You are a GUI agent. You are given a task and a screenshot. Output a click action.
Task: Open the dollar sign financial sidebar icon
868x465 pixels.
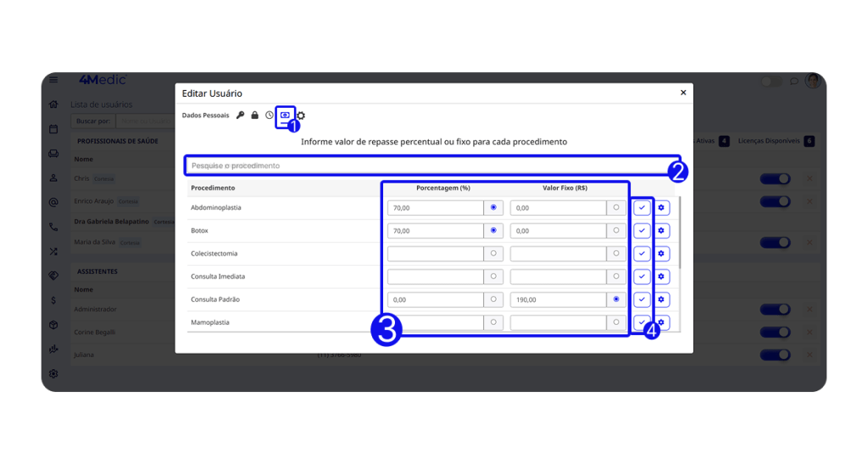[53, 300]
